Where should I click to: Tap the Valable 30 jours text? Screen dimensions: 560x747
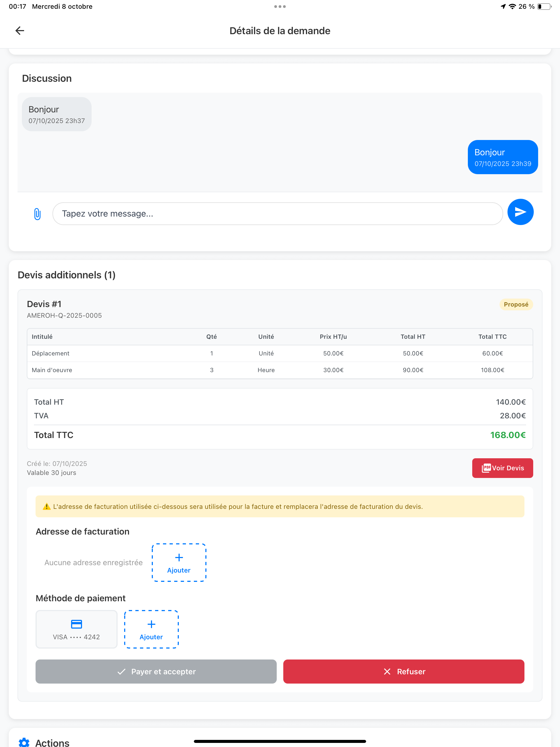click(51, 473)
